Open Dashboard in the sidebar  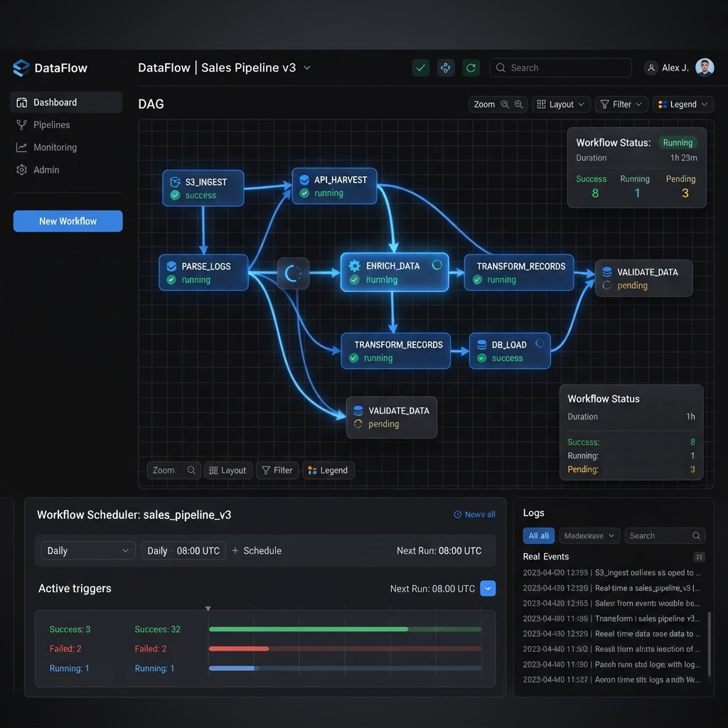(x=66, y=102)
